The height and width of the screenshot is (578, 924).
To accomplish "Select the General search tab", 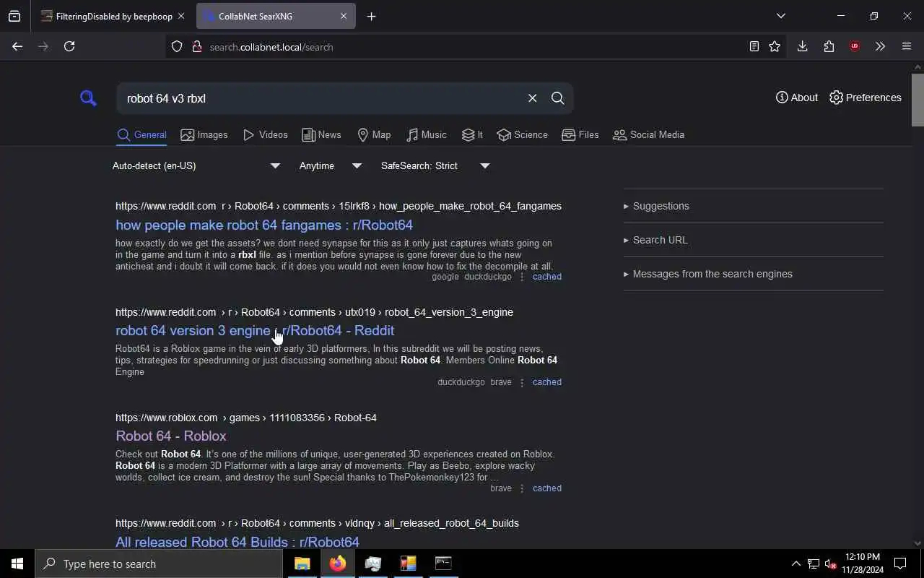I will (141, 135).
